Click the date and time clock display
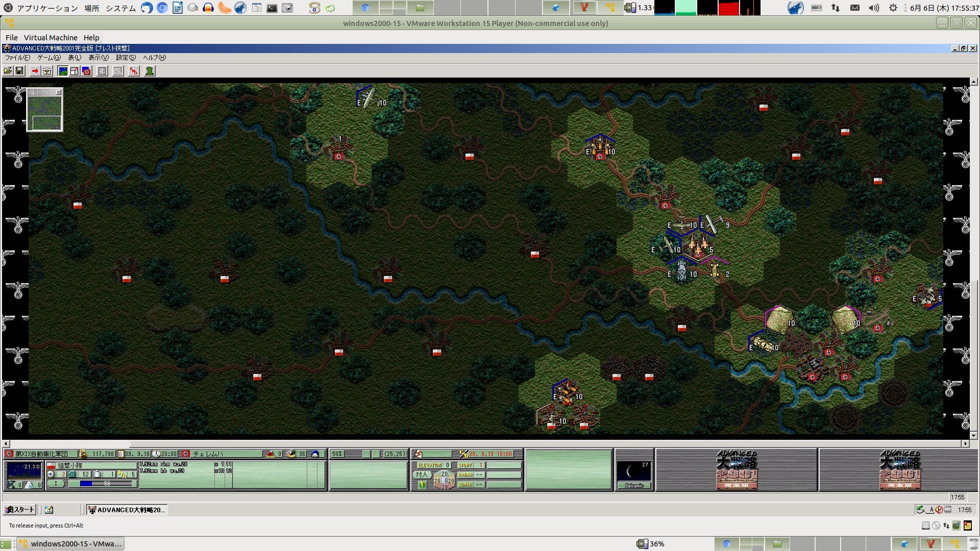The width and height of the screenshot is (980, 551). [x=944, y=8]
